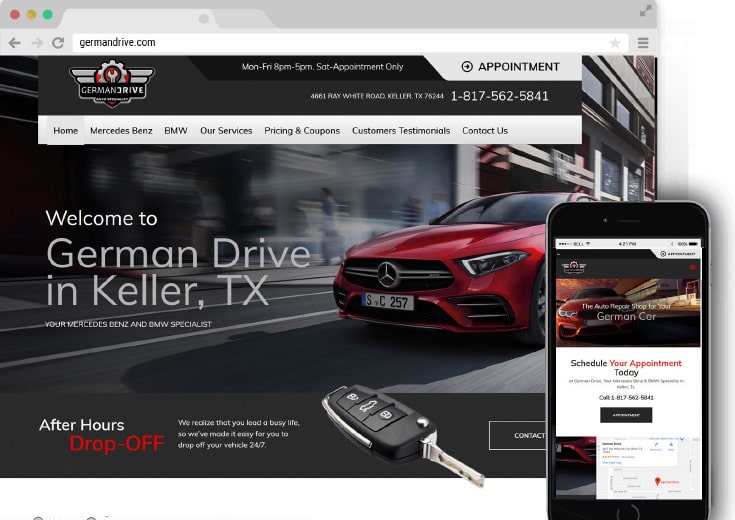Click the German Drive in Keller, TX heading
This screenshot has width=735, height=520.
(x=178, y=271)
